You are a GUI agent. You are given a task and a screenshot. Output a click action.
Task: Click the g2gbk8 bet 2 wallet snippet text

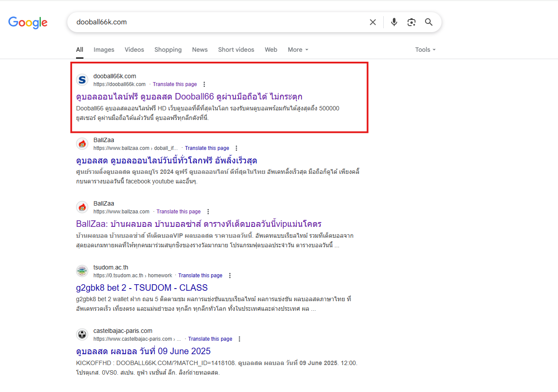(x=213, y=304)
